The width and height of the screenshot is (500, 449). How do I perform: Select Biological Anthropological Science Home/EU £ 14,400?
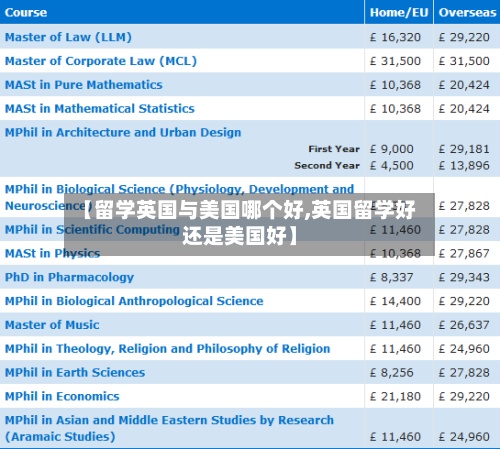pos(395,301)
